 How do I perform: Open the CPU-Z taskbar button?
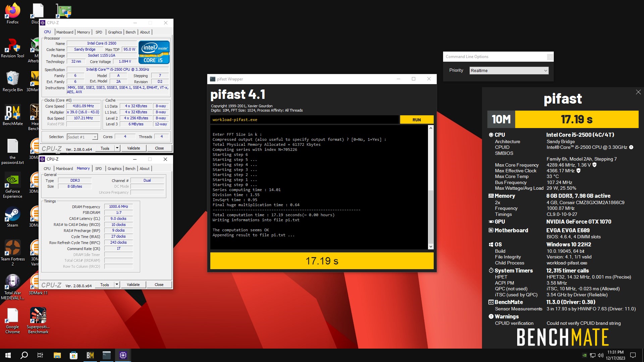(x=123, y=355)
